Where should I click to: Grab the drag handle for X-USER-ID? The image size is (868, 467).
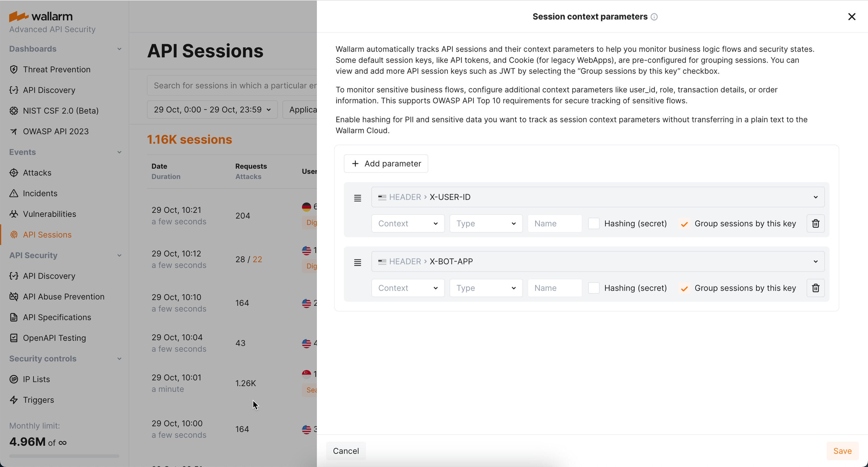358,198
